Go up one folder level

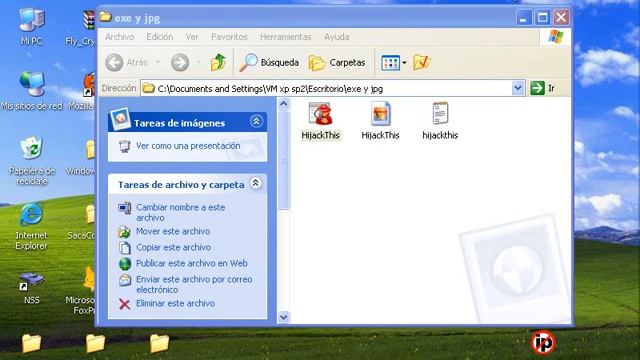[x=218, y=62]
